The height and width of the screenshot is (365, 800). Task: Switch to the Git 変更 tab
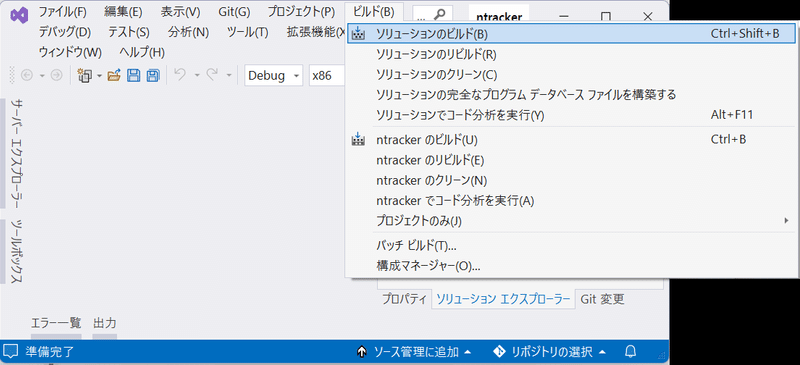tap(602, 299)
